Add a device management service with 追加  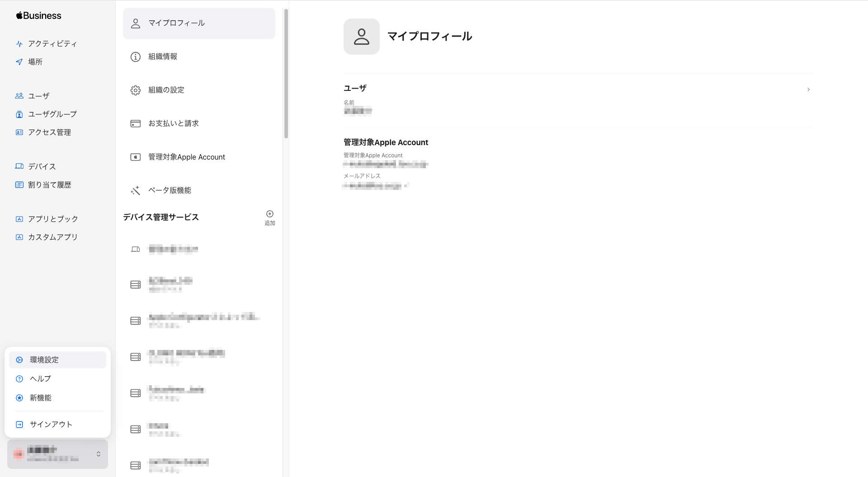pos(270,217)
